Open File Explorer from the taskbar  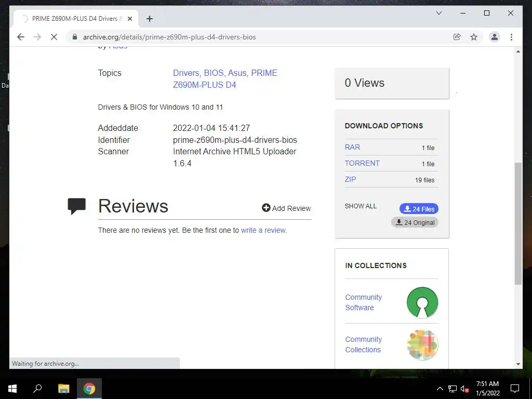63,389
